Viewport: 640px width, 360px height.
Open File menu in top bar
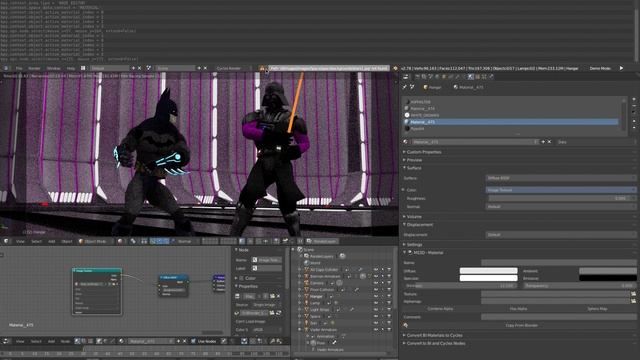point(19,68)
